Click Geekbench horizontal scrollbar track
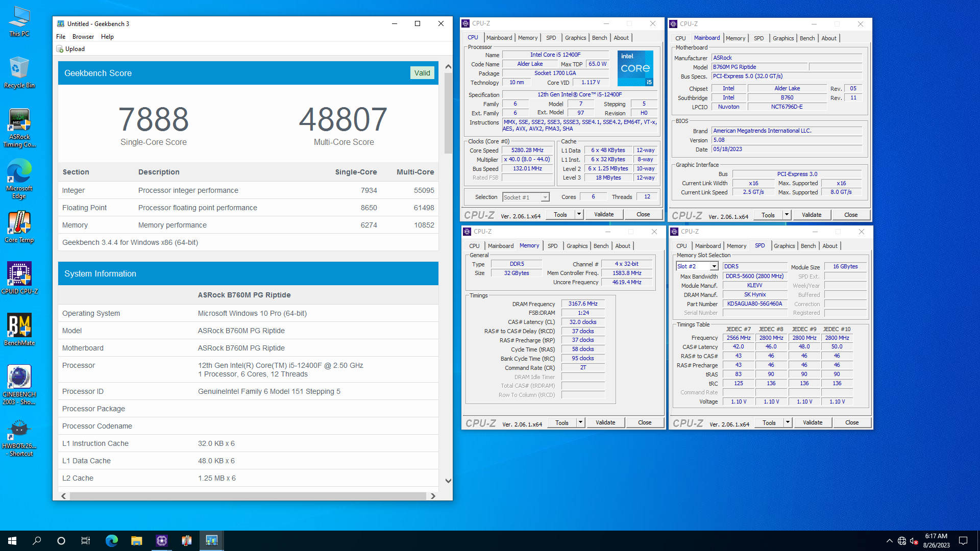The width and height of the screenshot is (980, 551). (x=248, y=496)
